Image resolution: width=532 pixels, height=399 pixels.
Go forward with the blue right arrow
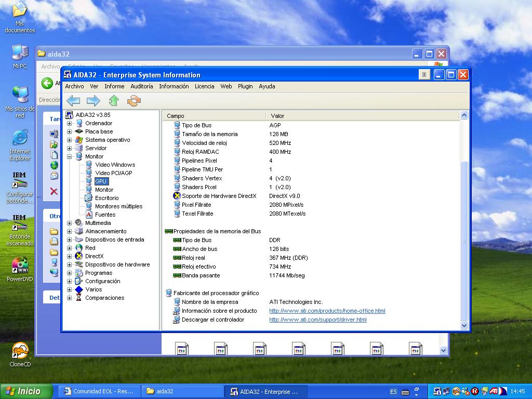click(94, 100)
